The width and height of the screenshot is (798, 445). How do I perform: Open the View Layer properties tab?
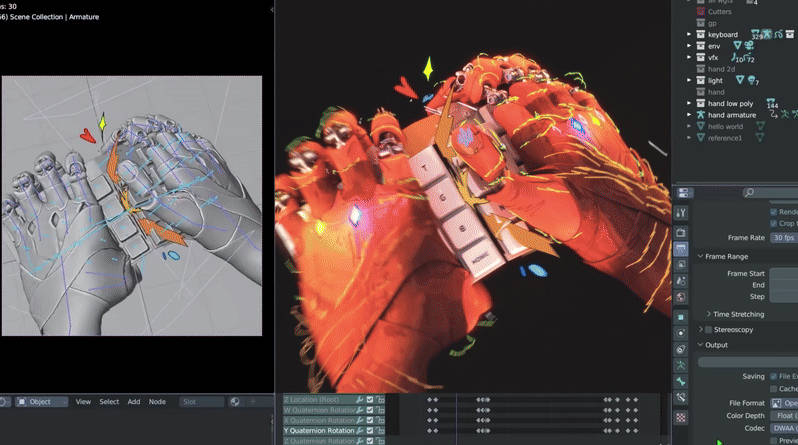coord(680,265)
